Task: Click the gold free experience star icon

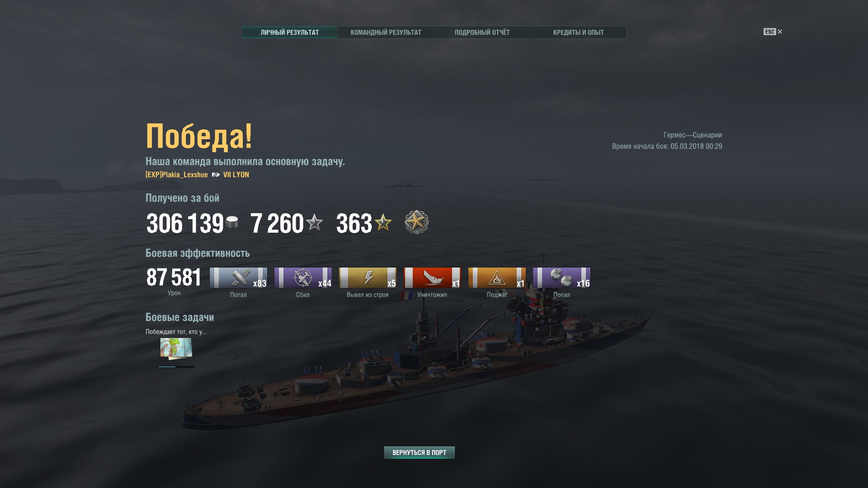Action: [x=383, y=222]
